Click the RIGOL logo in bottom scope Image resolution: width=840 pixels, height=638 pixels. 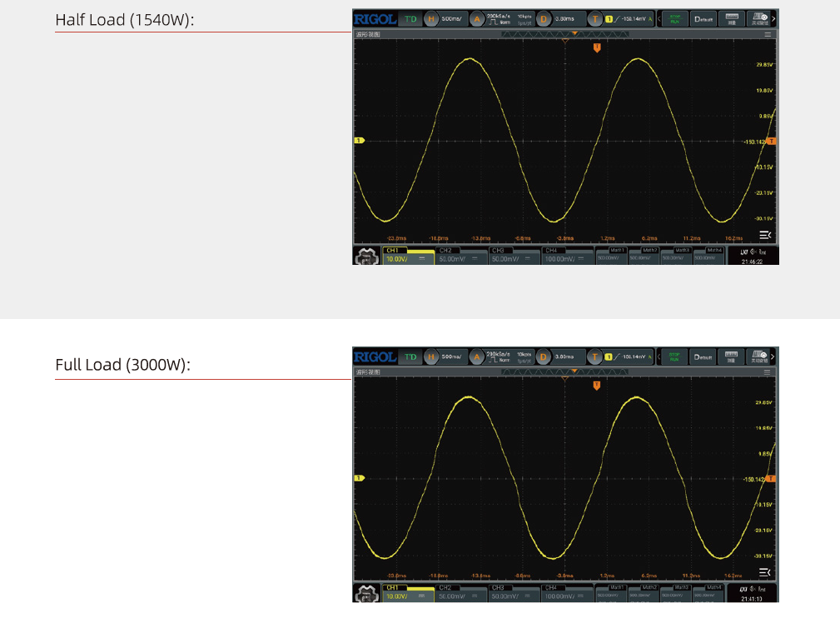point(375,356)
